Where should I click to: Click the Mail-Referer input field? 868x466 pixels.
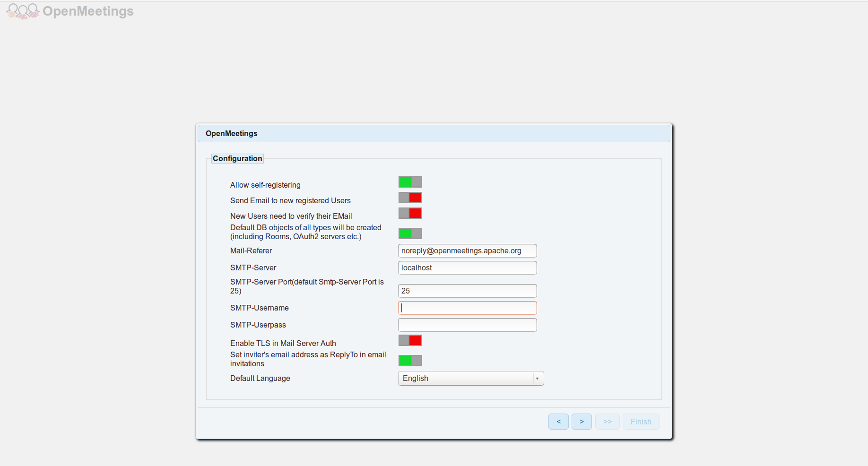[x=468, y=250]
